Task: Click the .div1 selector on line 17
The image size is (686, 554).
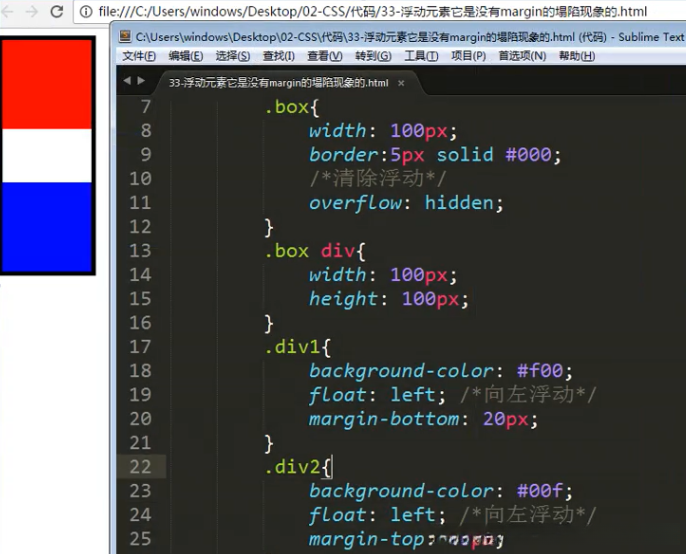Action: (292, 347)
